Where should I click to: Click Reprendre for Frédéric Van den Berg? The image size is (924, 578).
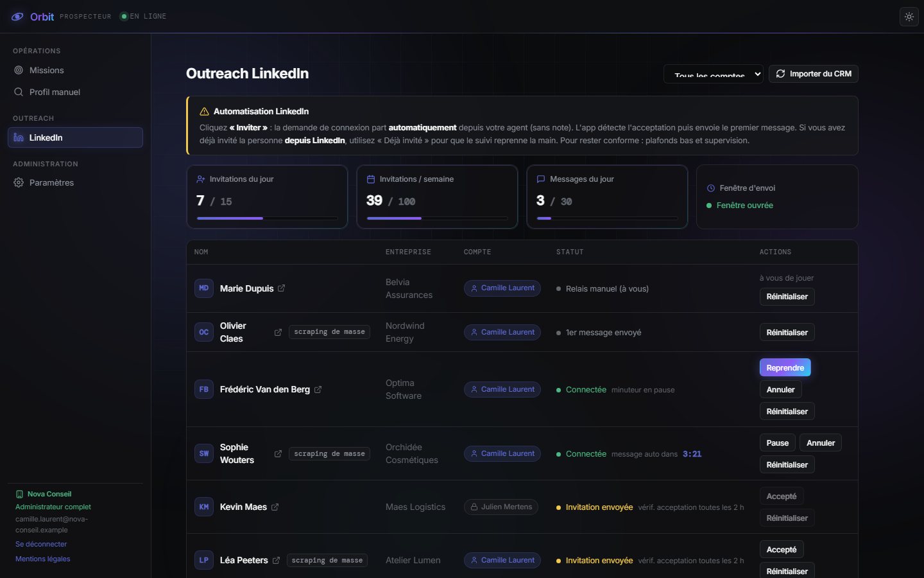[x=785, y=367]
